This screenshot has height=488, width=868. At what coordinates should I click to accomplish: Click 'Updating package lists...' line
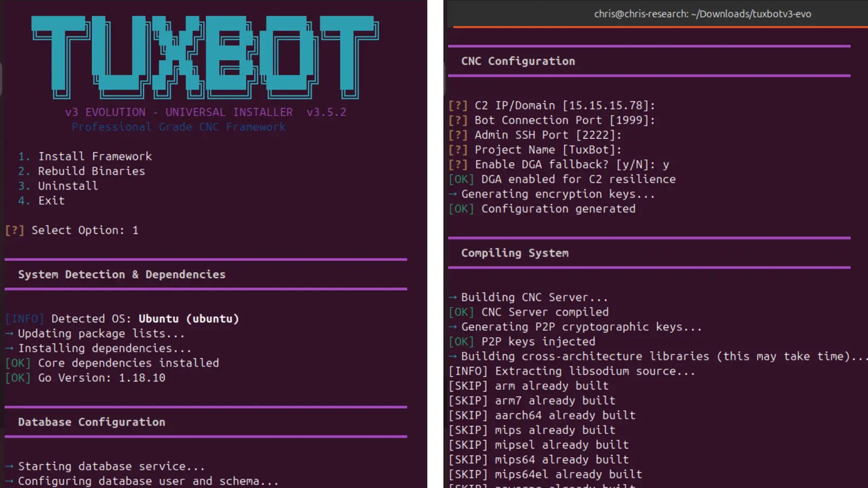[95, 333]
